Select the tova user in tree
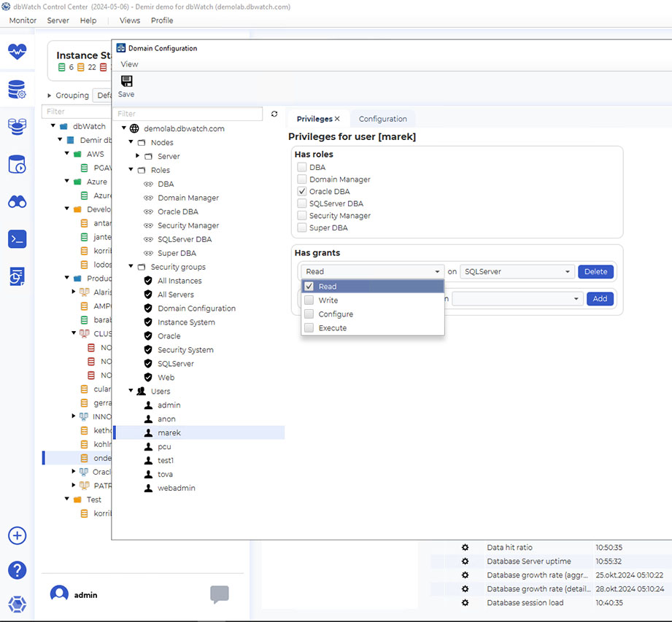Image resolution: width=672 pixels, height=622 pixels. click(x=165, y=474)
